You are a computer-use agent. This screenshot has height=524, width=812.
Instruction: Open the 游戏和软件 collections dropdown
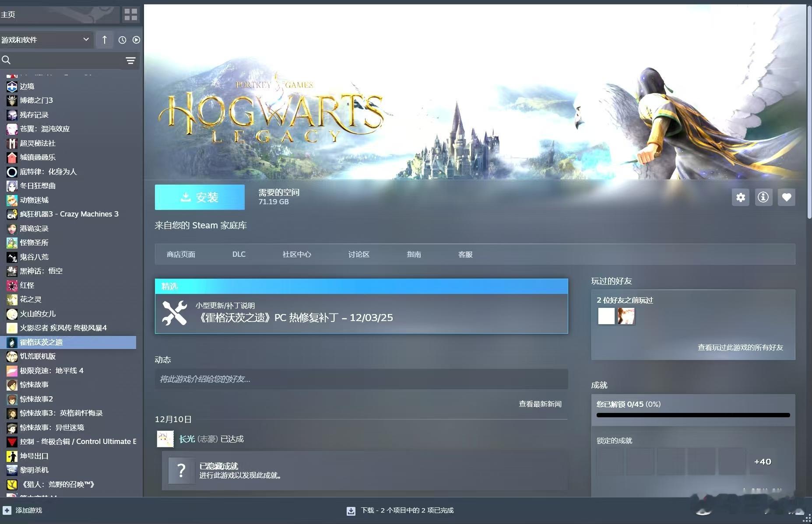tap(46, 40)
